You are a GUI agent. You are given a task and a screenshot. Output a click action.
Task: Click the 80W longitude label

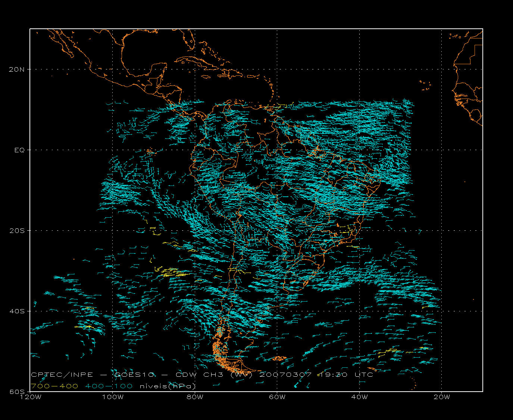click(195, 397)
